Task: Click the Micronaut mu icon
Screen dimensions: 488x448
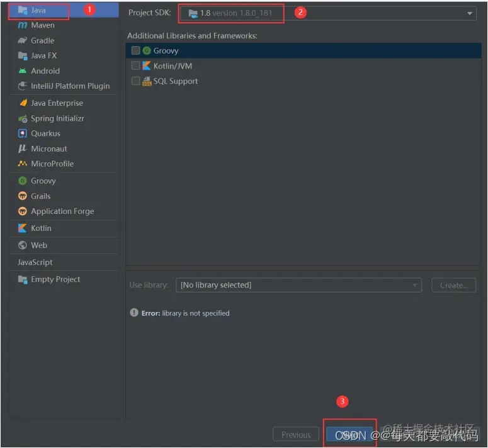Action: point(23,148)
